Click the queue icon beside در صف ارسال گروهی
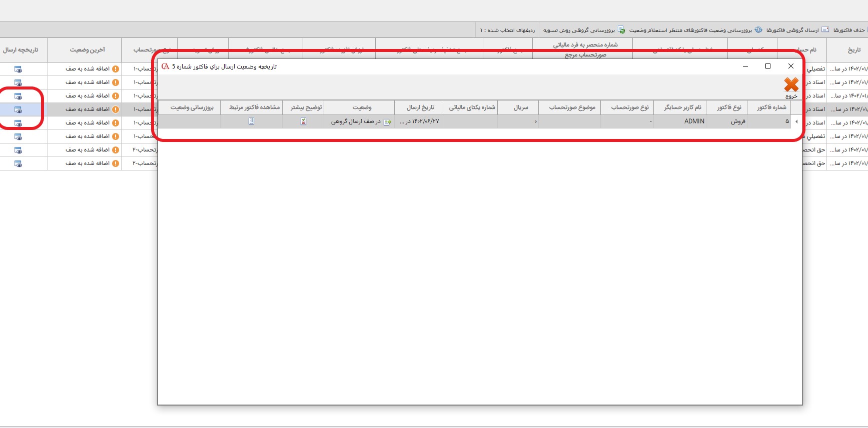Viewport: 868px width, 428px height. pos(387,122)
